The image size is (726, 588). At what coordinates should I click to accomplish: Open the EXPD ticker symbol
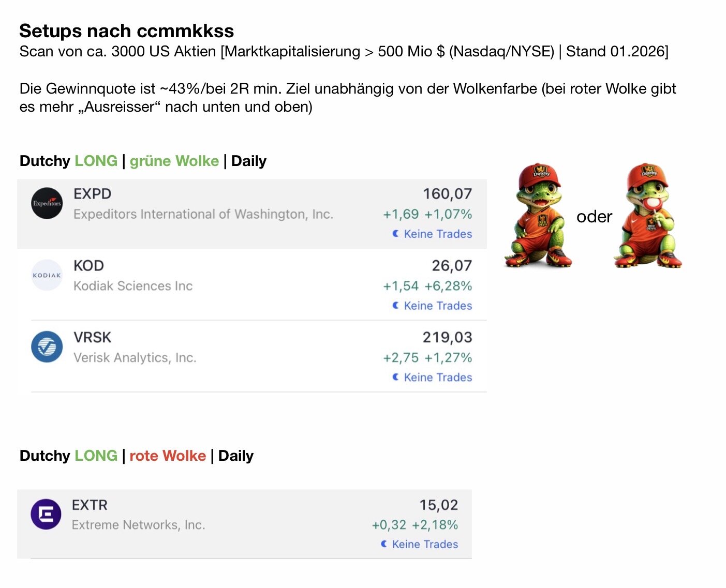point(92,194)
